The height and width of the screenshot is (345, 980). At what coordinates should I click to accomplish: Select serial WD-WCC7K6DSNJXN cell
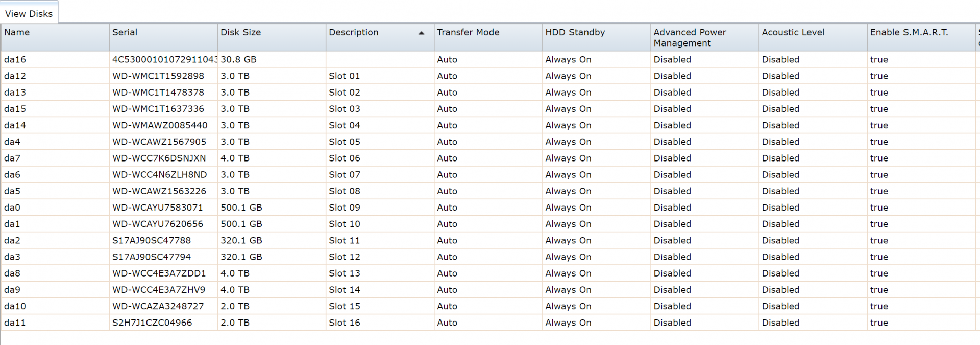159,158
